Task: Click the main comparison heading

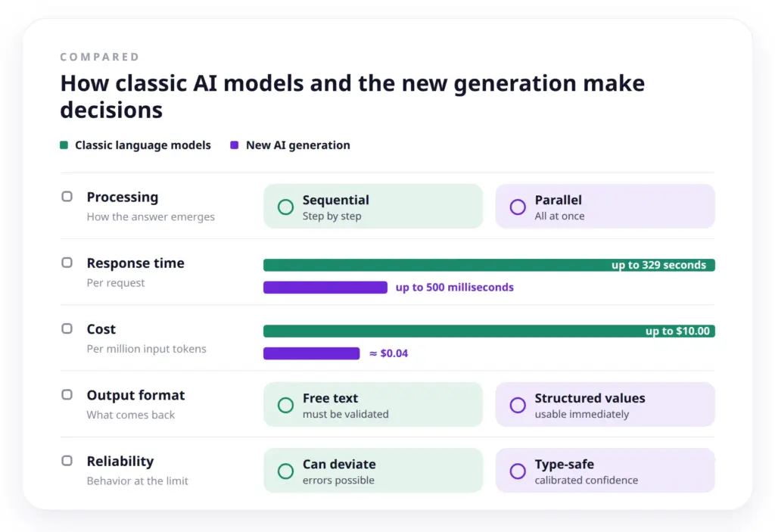Action: (353, 96)
